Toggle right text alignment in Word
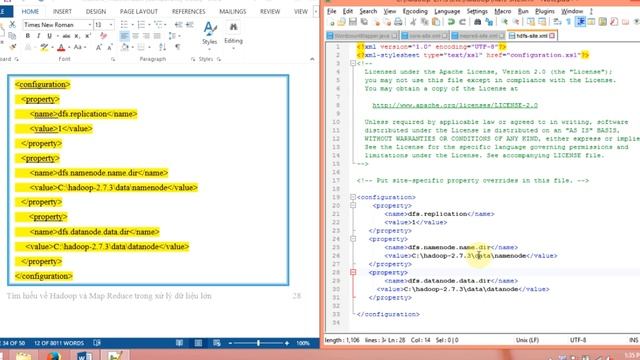This screenshot has width=640, height=360. click(x=146, y=36)
